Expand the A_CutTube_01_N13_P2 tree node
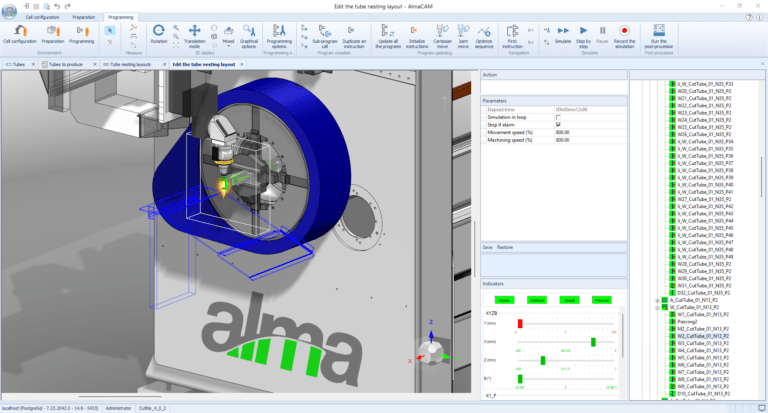The width and height of the screenshot is (768, 413). [x=656, y=300]
